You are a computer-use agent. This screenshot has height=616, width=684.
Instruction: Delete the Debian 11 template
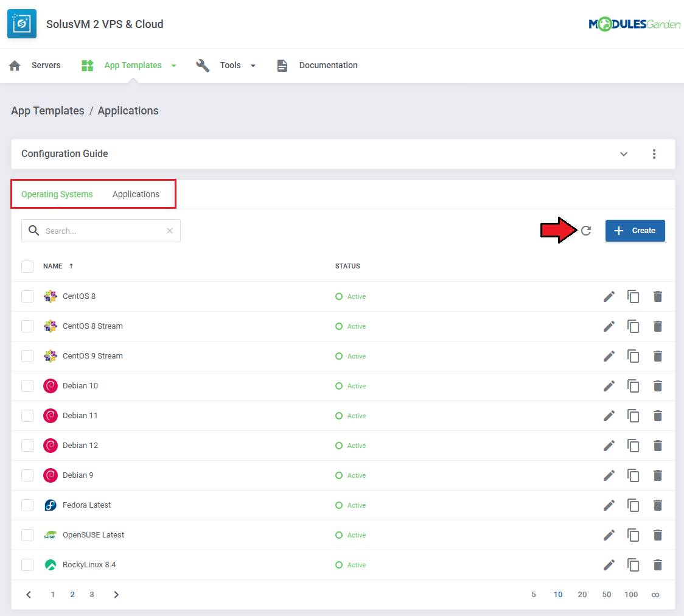(658, 416)
